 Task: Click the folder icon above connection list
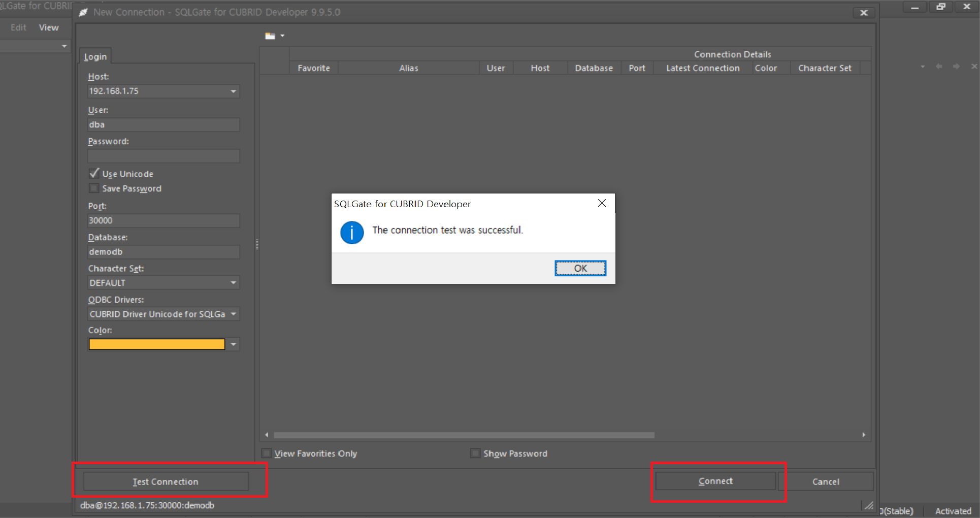(270, 36)
